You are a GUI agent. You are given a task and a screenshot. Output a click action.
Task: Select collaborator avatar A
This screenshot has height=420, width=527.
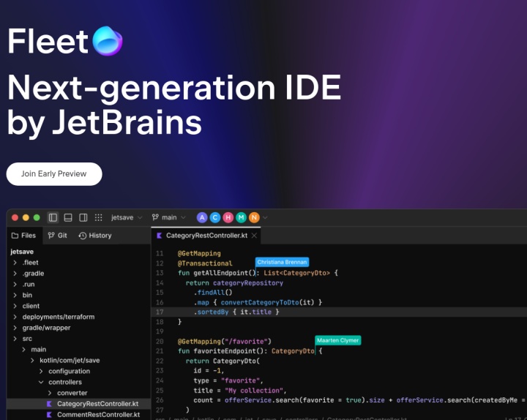(202, 218)
